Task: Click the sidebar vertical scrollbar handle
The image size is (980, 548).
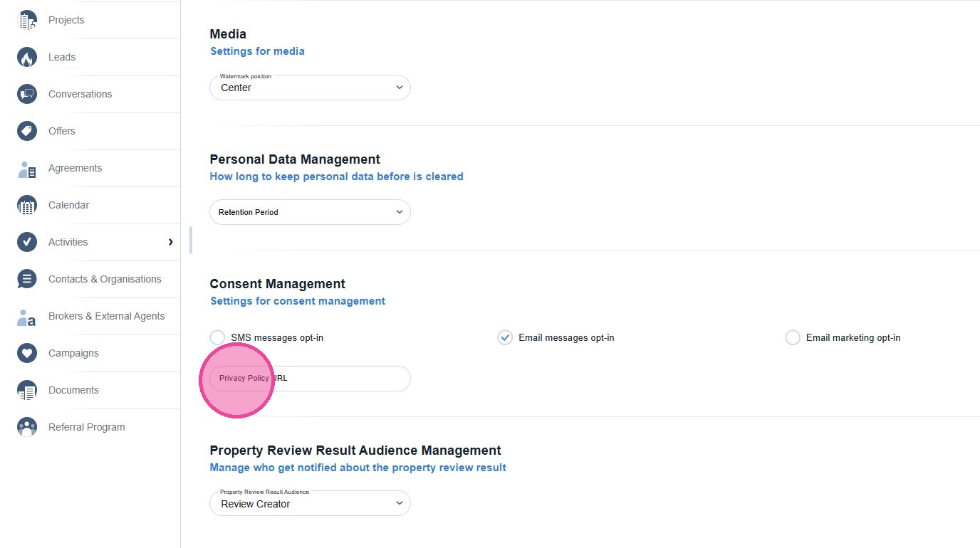Action: 190,240
